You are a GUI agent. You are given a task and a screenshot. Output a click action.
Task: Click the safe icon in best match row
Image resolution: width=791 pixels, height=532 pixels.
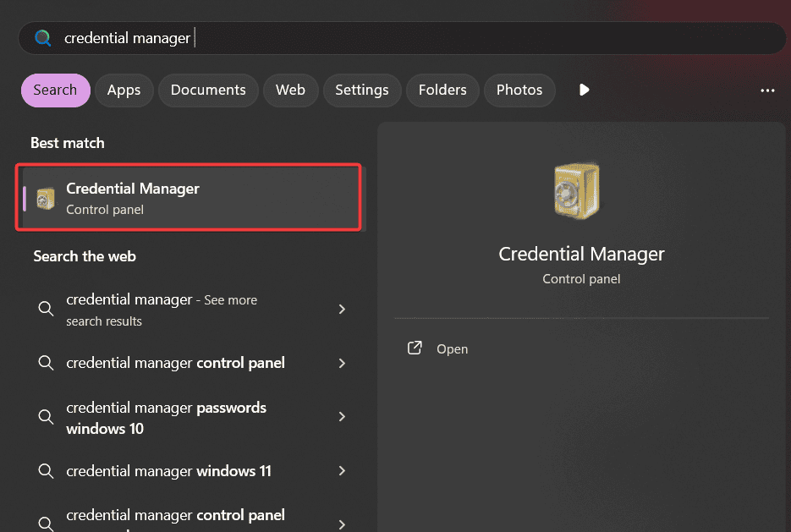[46, 199]
